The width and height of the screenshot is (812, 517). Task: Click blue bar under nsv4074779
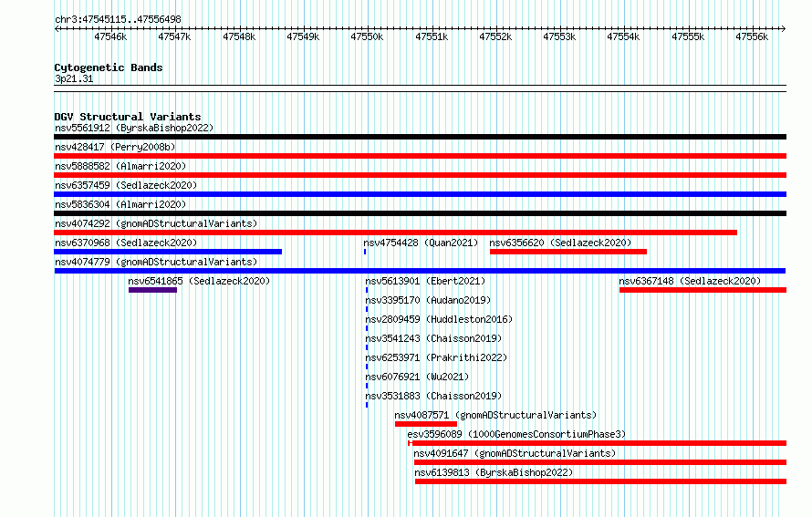[x=420, y=271]
